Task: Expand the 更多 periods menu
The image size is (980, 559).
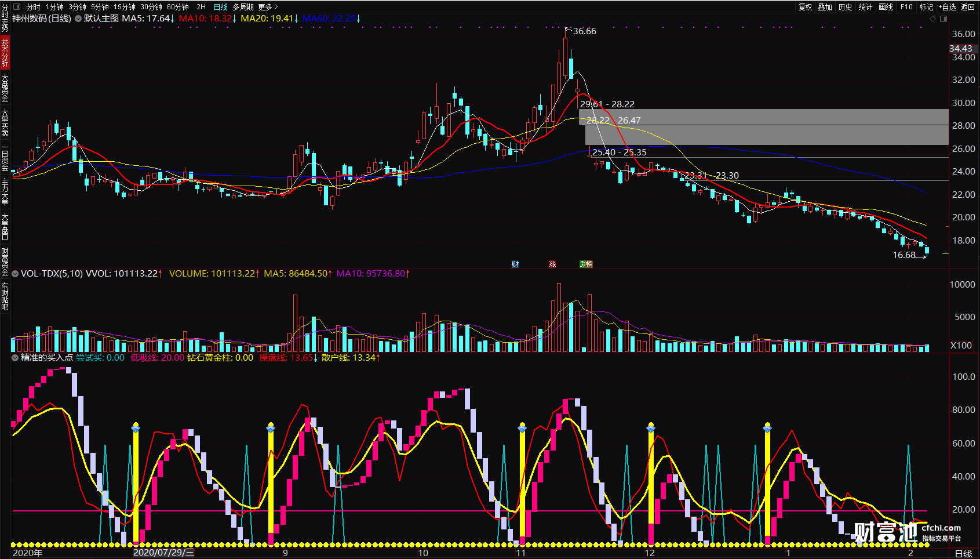Action: pos(268,7)
